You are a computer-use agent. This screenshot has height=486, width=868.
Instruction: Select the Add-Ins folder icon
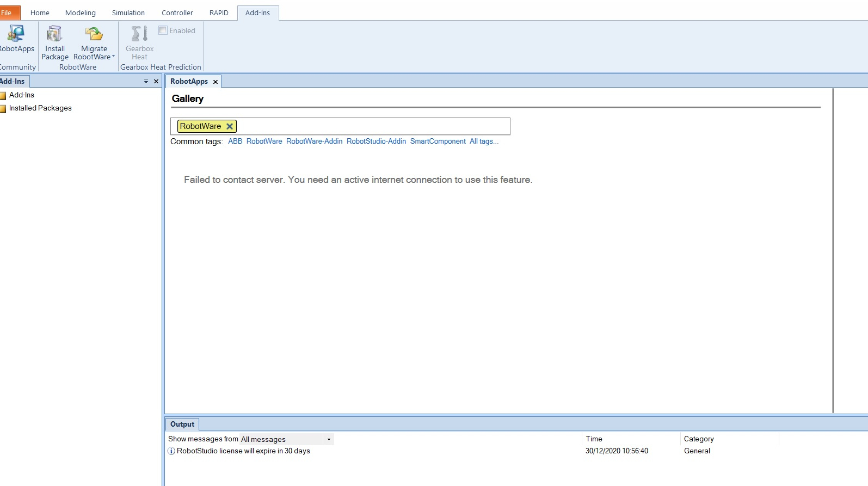(3, 96)
